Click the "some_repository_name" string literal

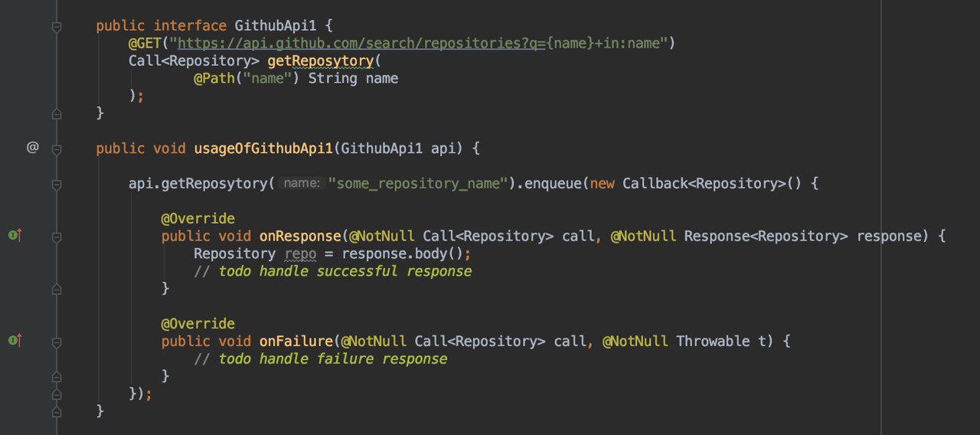419,184
